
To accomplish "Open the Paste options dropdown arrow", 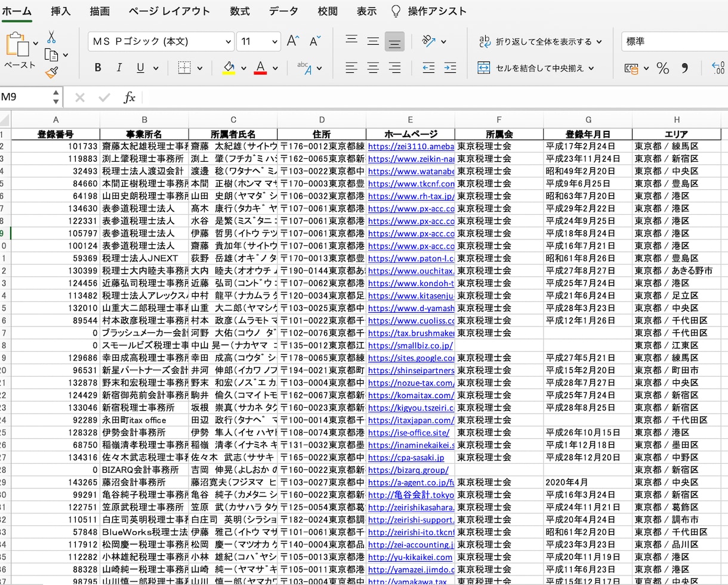I will pyautogui.click(x=36, y=42).
